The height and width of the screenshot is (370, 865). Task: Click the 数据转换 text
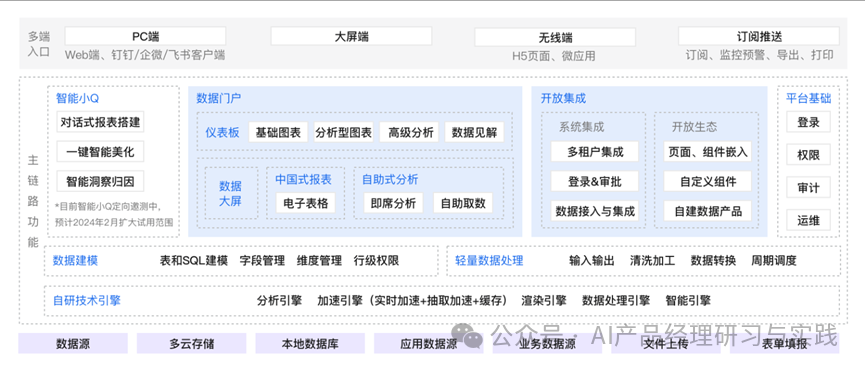click(x=713, y=261)
